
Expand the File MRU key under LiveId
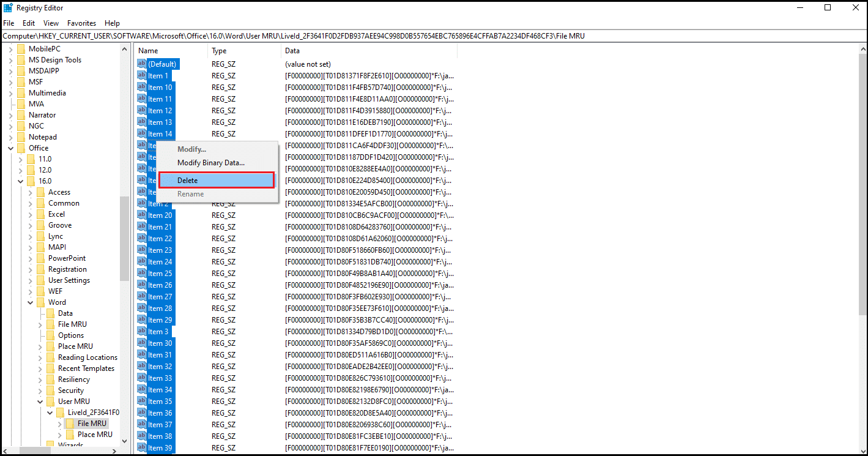tap(59, 424)
